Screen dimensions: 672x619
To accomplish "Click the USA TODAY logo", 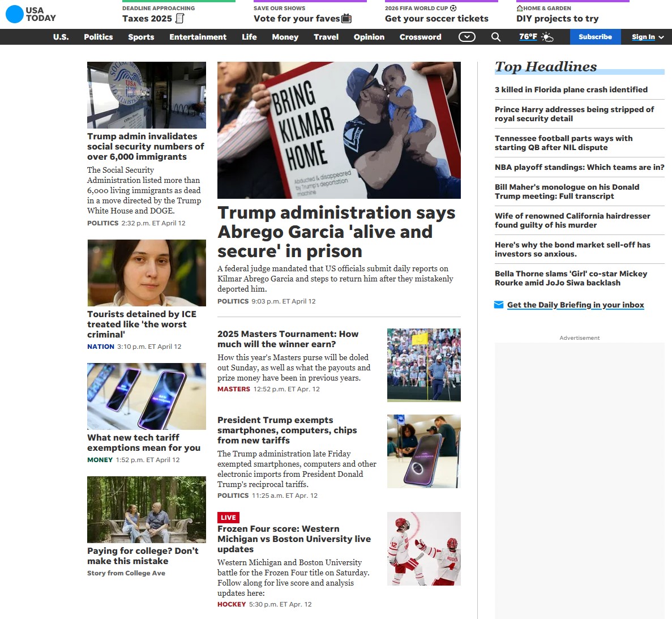I will pos(31,14).
